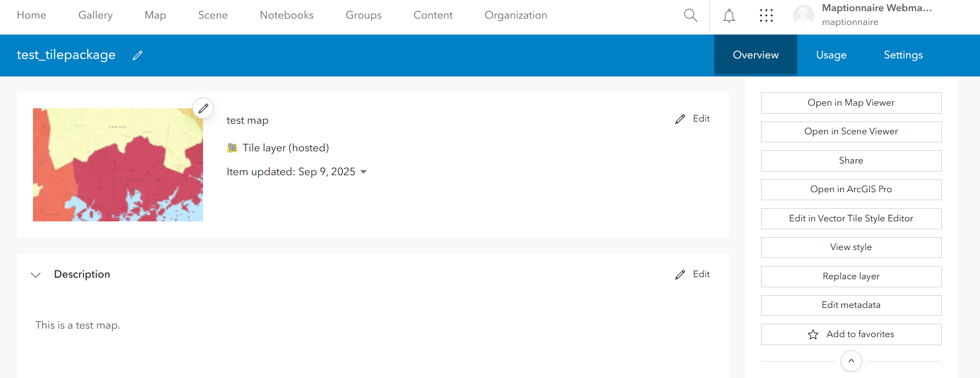Open the Gallery page
This screenshot has height=378, width=980.
click(x=96, y=15)
